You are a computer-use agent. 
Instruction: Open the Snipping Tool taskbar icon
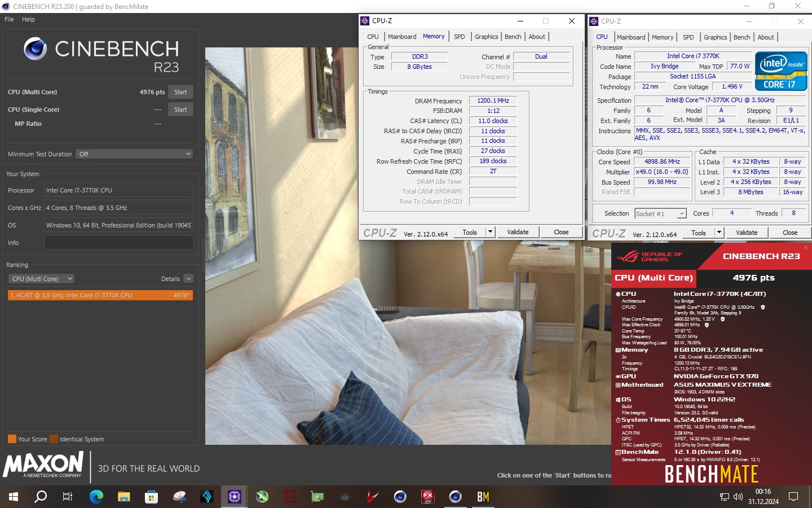pyautogui.click(x=179, y=497)
